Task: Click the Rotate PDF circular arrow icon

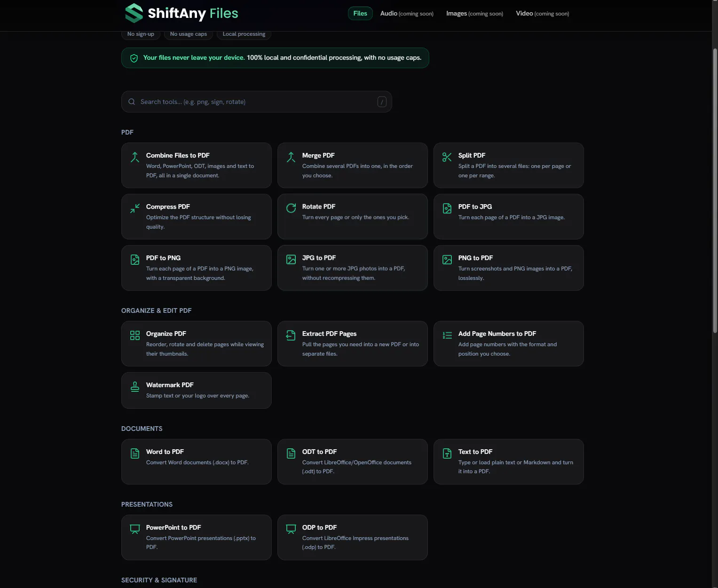Action: [x=291, y=208]
